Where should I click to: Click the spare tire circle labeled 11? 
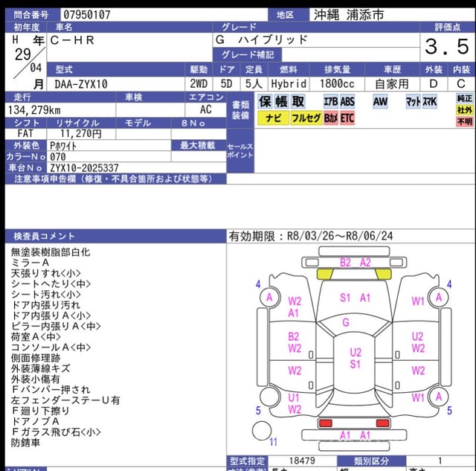pyautogui.click(x=262, y=430)
